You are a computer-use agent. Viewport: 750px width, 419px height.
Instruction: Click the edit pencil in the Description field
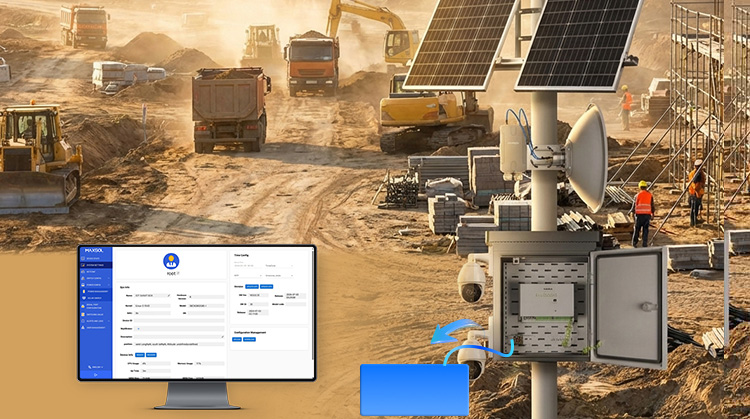click(x=222, y=337)
